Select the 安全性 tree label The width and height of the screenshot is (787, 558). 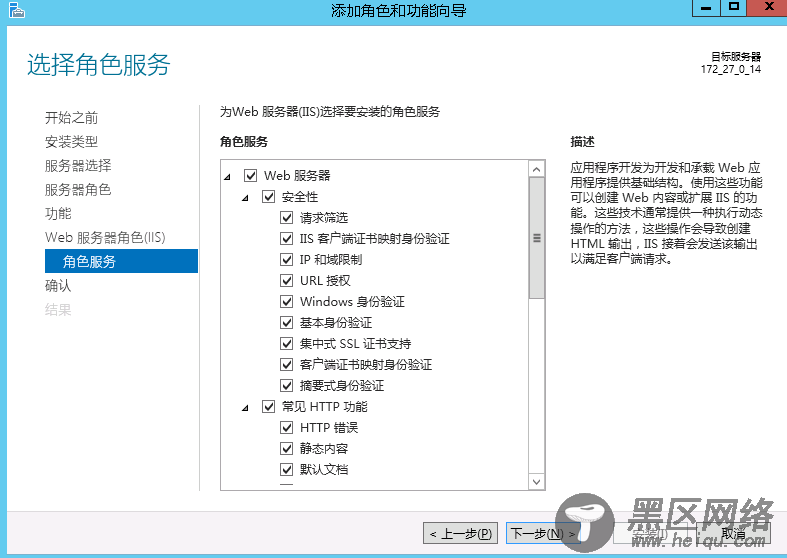[x=300, y=197]
